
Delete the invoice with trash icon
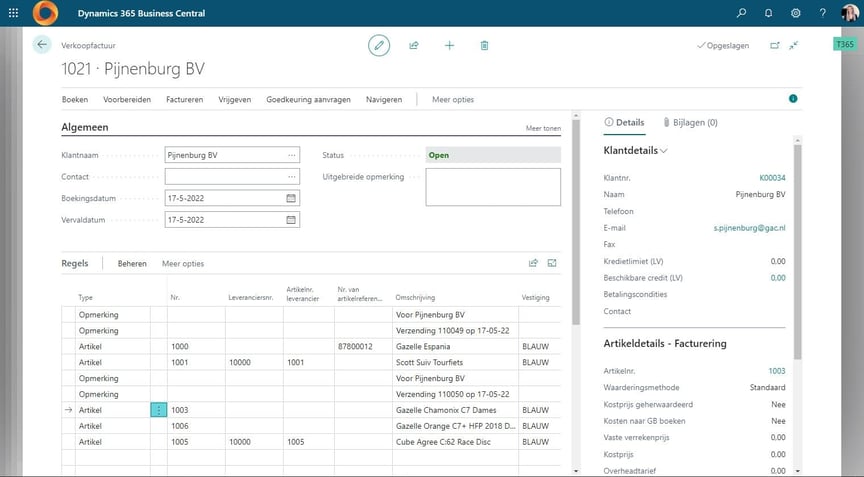484,45
